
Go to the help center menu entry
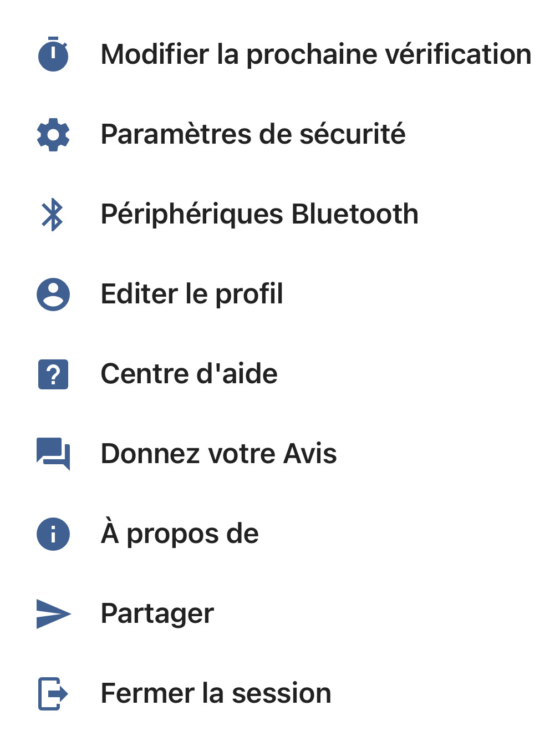(x=189, y=374)
